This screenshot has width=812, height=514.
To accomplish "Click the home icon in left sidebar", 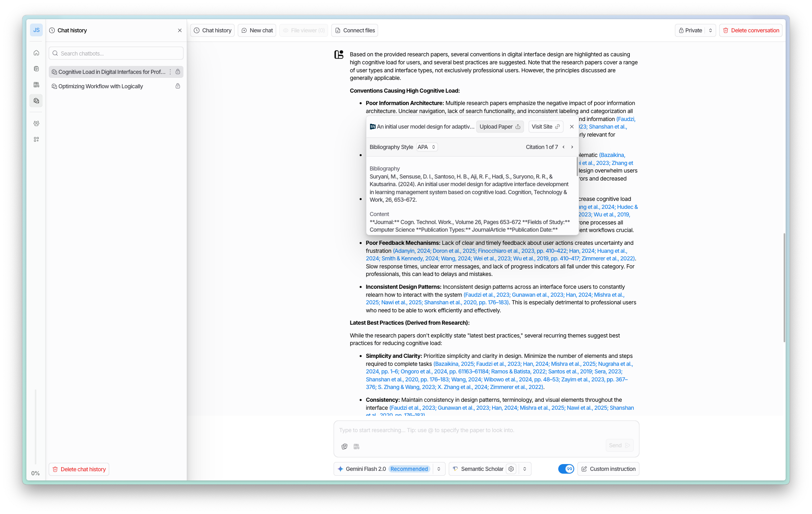I will [x=36, y=53].
